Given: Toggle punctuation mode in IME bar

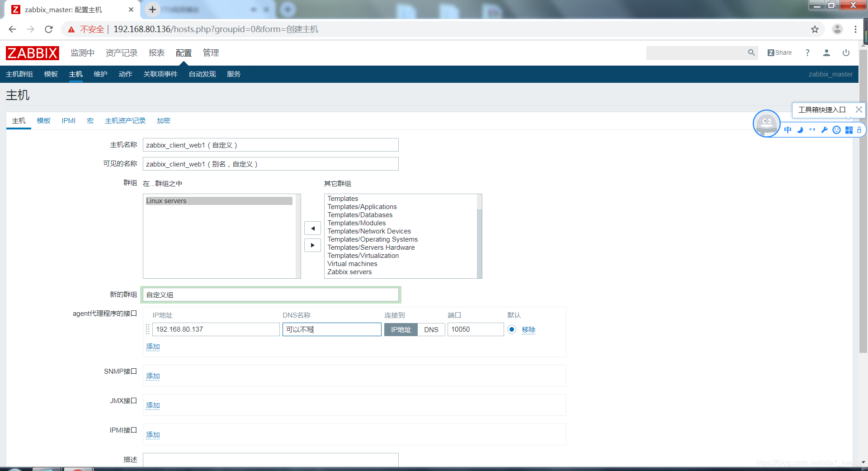Looking at the screenshot, I should pos(812,130).
